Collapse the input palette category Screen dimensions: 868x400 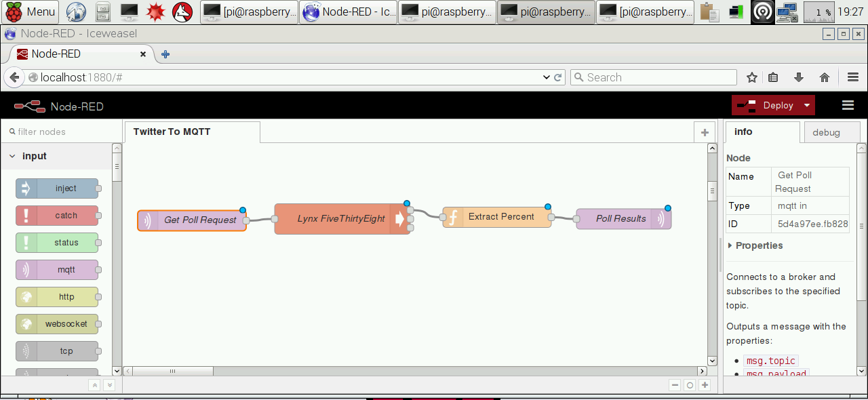pos(56,156)
